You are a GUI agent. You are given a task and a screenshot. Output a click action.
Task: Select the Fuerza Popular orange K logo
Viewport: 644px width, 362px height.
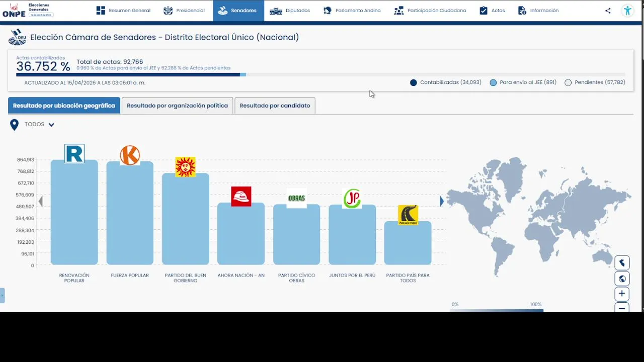tap(130, 155)
